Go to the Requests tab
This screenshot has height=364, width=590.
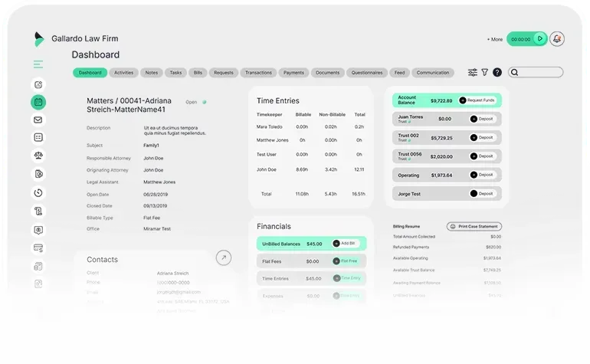(224, 73)
